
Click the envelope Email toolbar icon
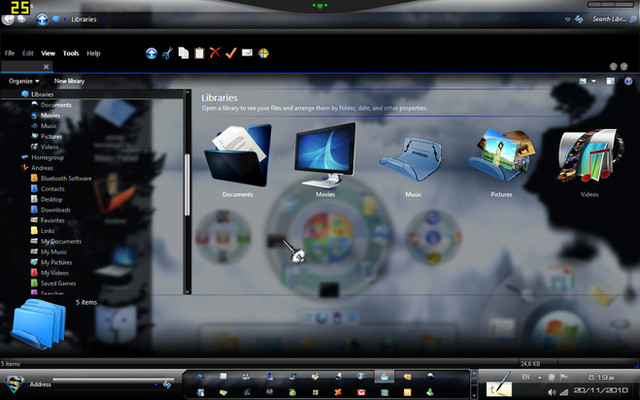[x=247, y=53]
